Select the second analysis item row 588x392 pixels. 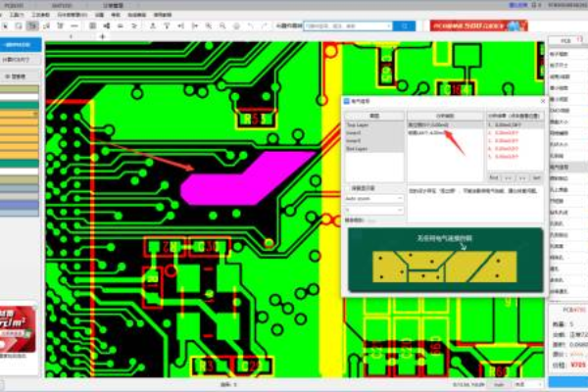point(445,133)
